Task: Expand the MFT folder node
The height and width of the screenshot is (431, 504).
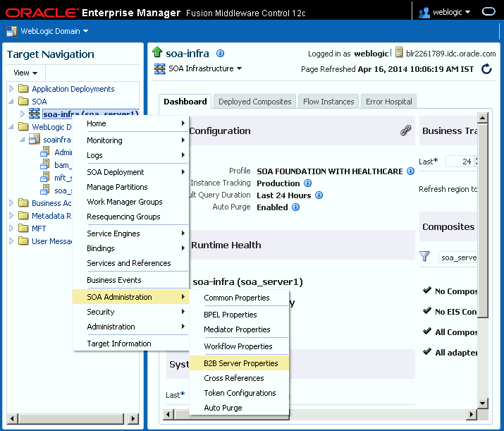Action: click(11, 229)
